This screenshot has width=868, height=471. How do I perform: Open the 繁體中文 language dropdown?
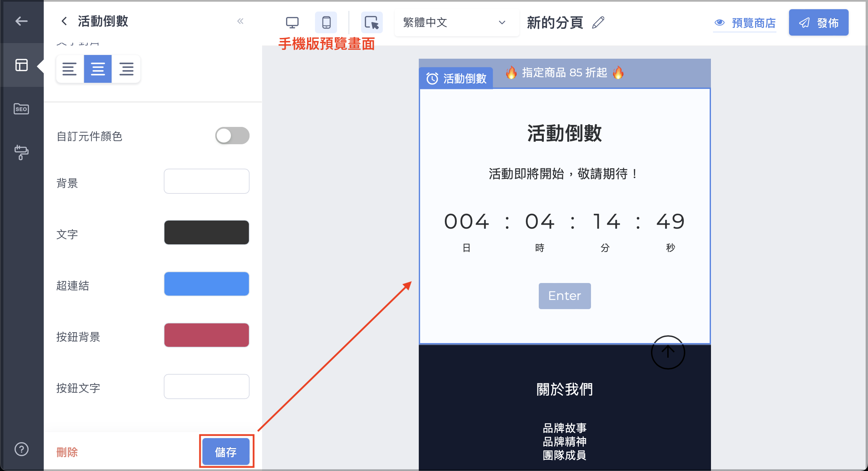pyautogui.click(x=456, y=23)
